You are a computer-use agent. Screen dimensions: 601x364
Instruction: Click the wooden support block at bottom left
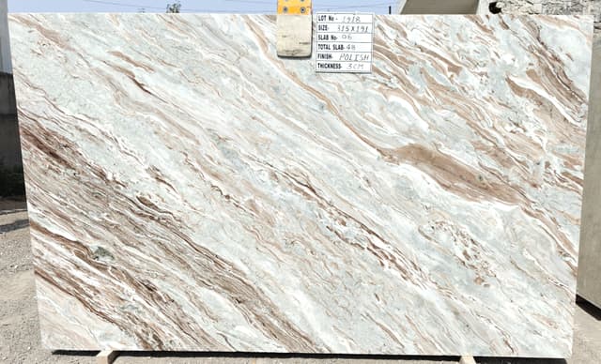coord(106,357)
